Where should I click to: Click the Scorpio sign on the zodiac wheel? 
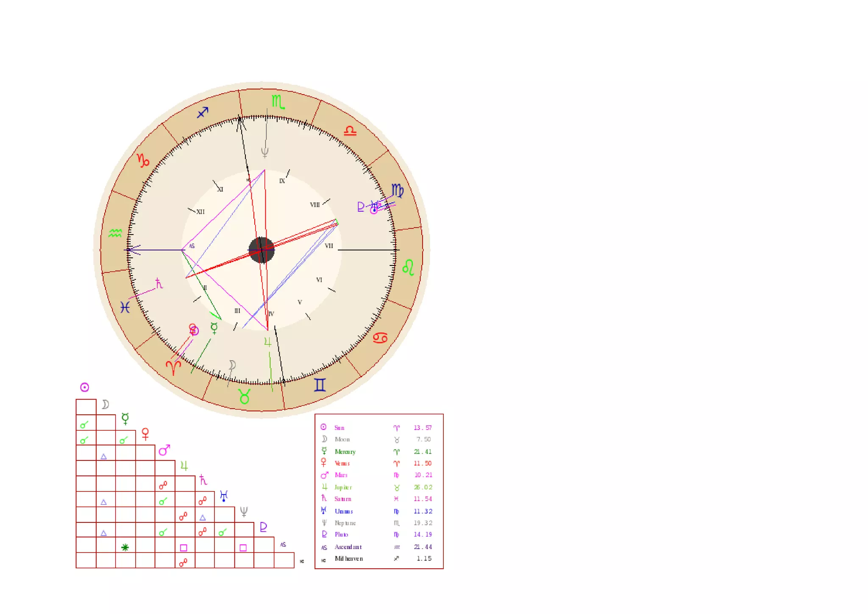[x=278, y=102]
